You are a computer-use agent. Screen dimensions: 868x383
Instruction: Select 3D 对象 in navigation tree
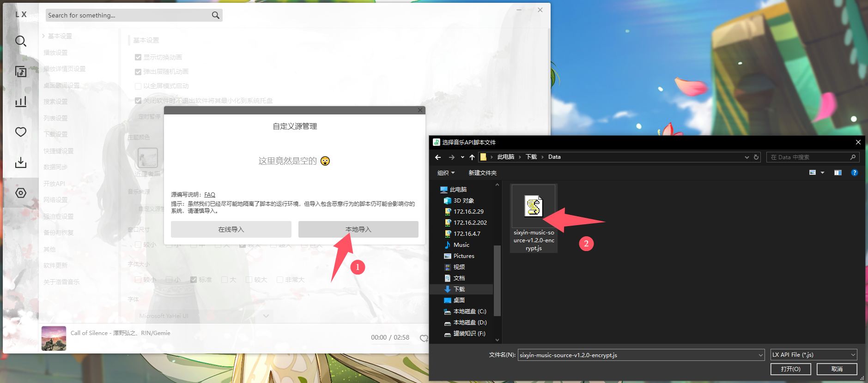tap(464, 201)
